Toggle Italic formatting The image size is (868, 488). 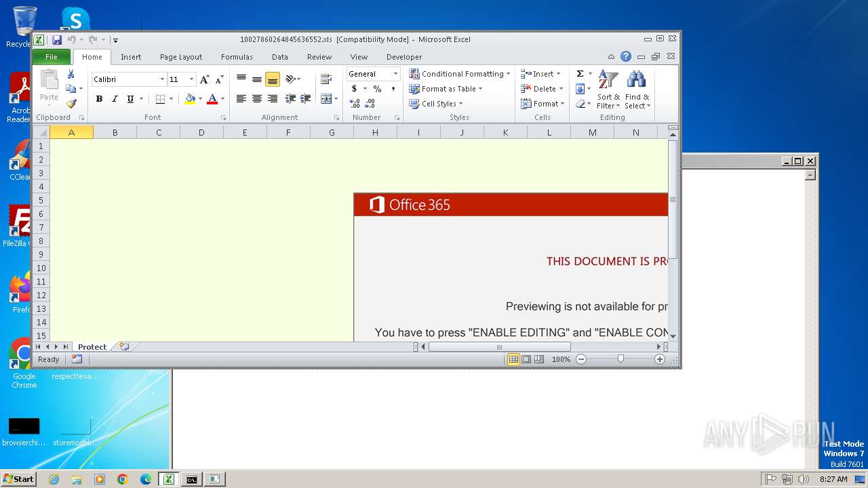(115, 99)
